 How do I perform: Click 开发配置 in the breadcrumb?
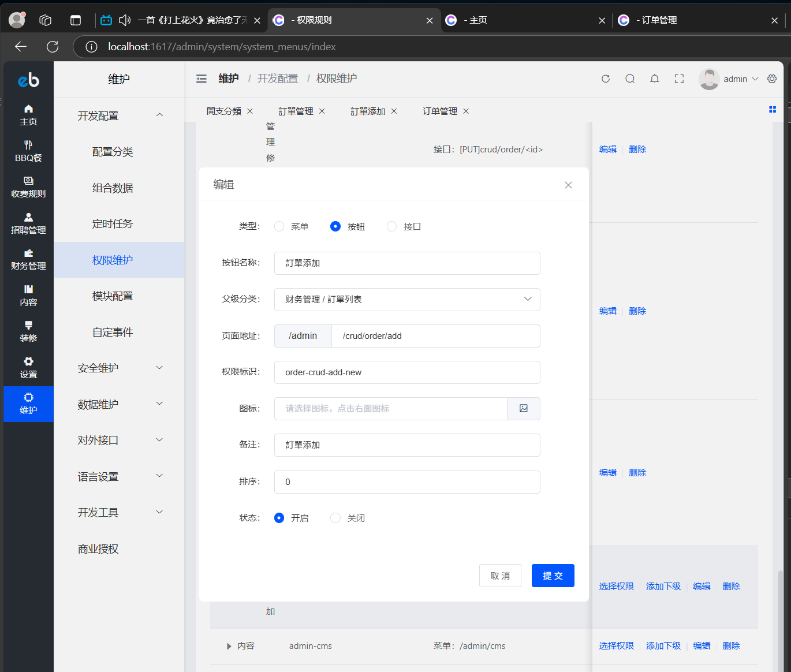[277, 79]
